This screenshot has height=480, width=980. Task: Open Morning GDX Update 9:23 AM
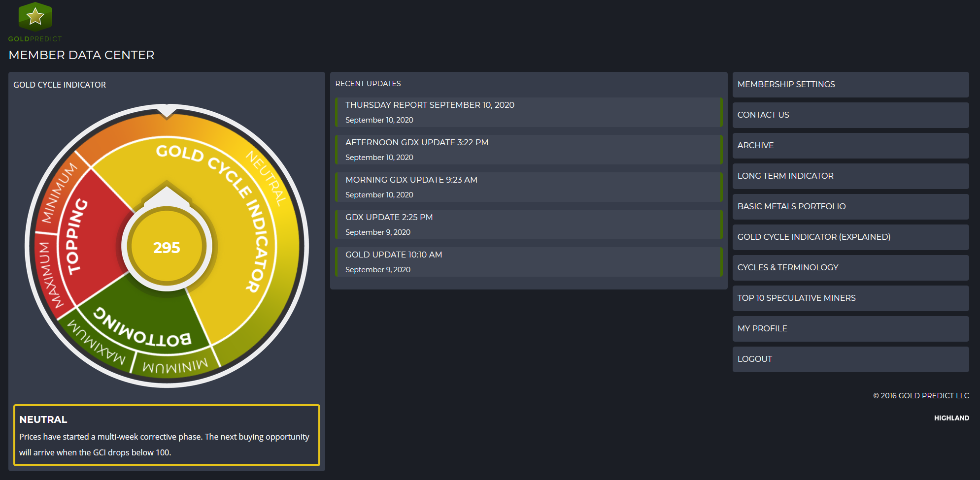pyautogui.click(x=411, y=180)
